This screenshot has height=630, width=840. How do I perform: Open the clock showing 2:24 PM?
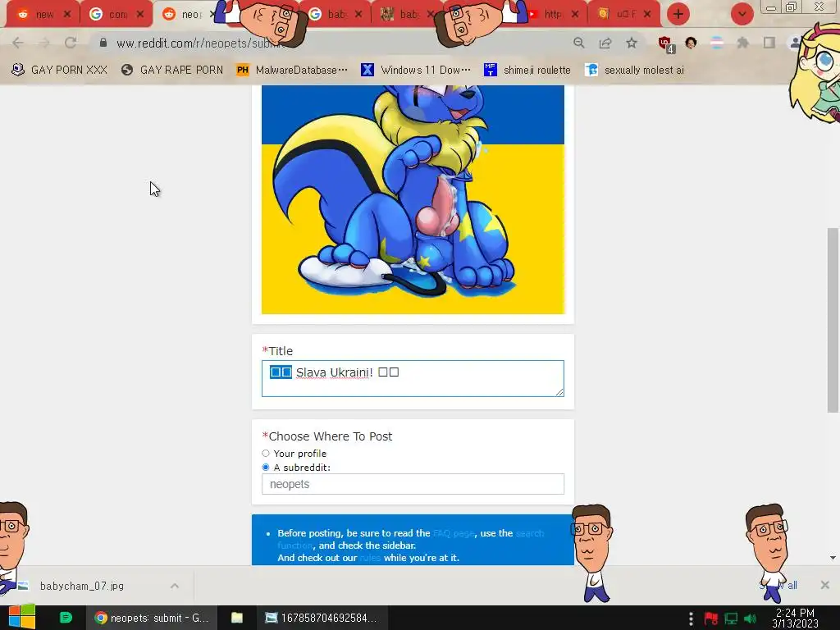tap(796, 619)
